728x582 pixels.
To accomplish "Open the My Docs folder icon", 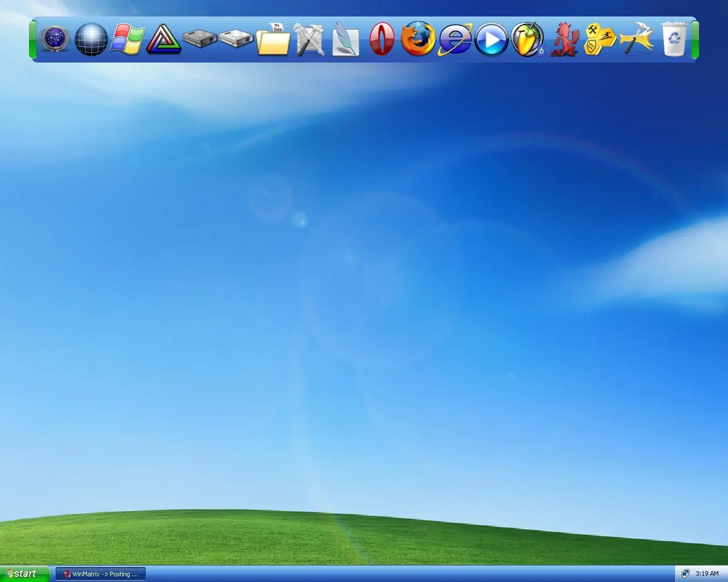I will 273,39.
